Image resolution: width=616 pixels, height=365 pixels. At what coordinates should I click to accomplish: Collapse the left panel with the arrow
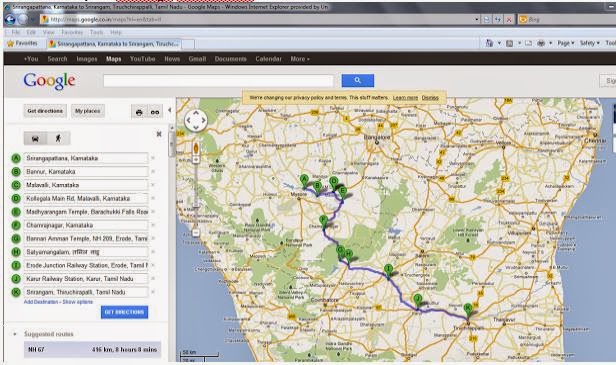click(169, 110)
